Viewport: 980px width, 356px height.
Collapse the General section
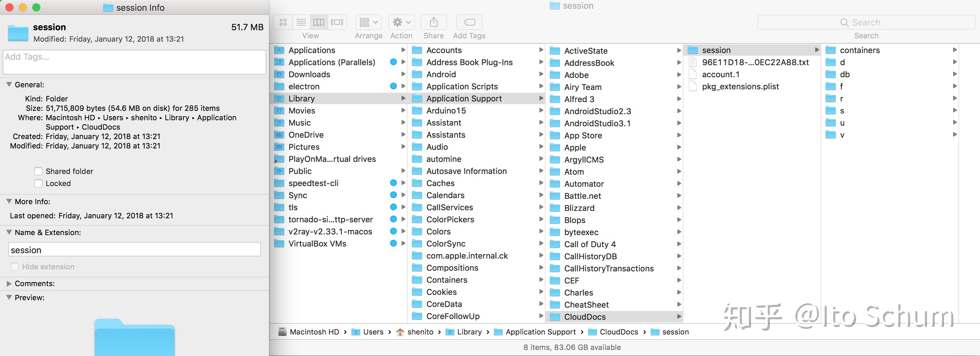point(9,85)
